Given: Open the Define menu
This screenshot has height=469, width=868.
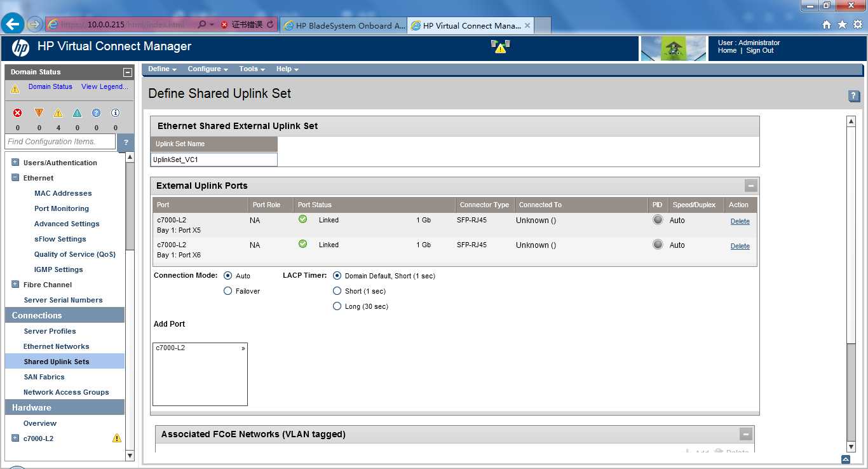Looking at the screenshot, I should 162,69.
